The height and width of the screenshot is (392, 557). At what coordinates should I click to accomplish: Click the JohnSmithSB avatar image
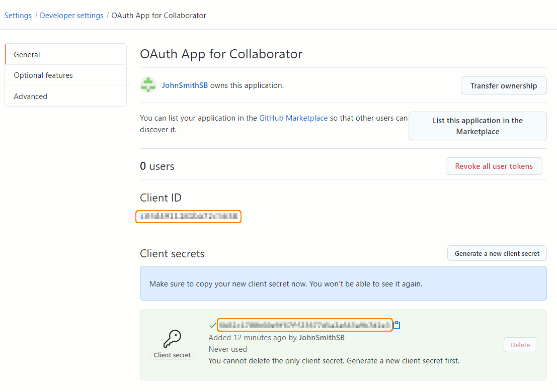point(148,84)
